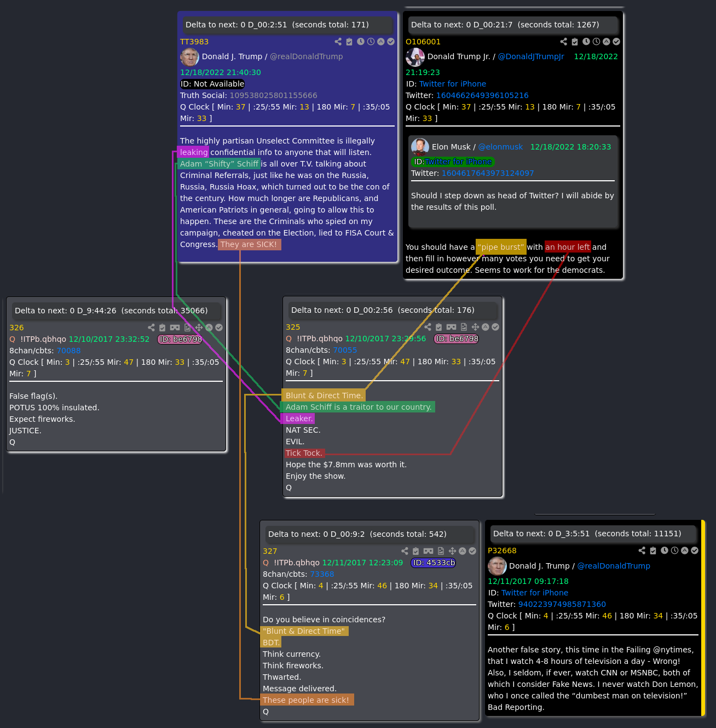This screenshot has height=728, width=716.
Task: Share post O106001
Action: click(x=564, y=42)
